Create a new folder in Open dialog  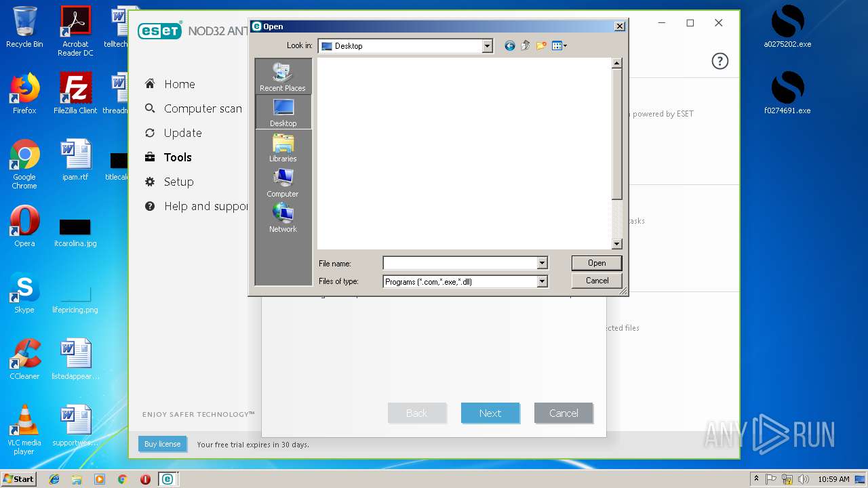pos(541,46)
